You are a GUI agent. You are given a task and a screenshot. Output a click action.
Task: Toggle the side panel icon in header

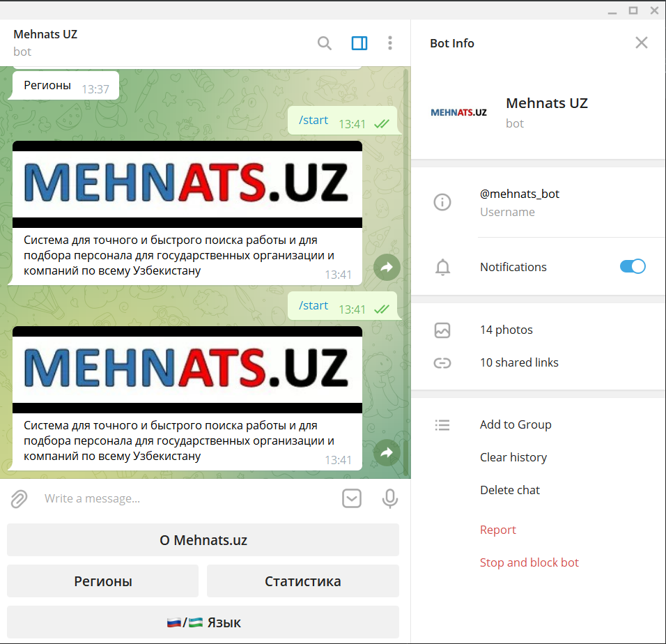359,43
